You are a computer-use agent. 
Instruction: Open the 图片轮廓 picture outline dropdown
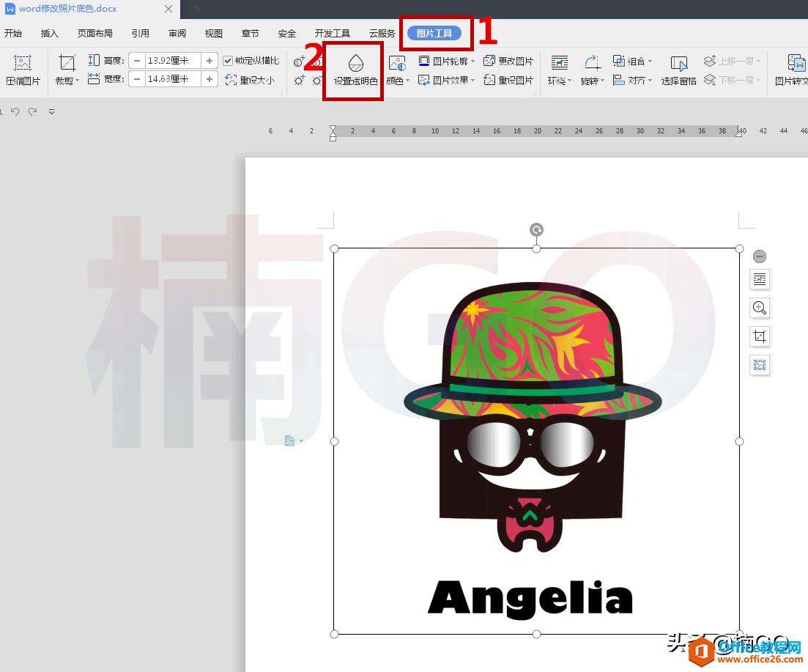[447, 61]
